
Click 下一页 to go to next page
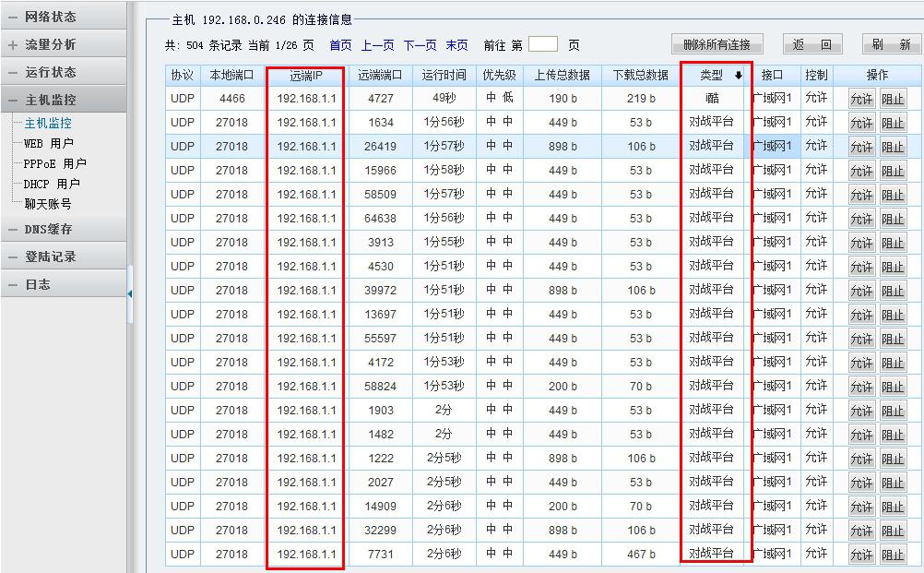pyautogui.click(x=420, y=45)
